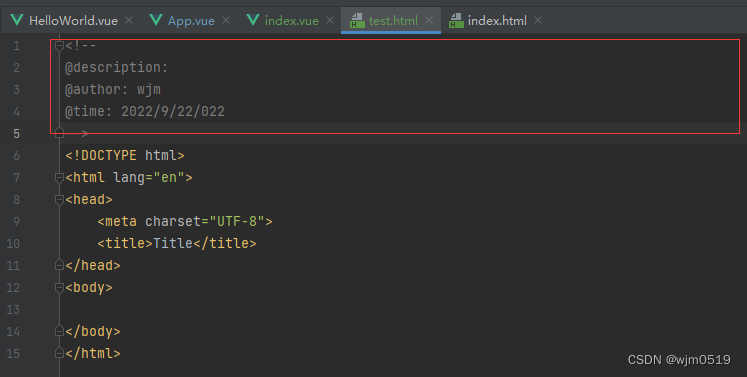Collapse the html tag fold on line 7
The image size is (747, 377).
click(x=59, y=178)
